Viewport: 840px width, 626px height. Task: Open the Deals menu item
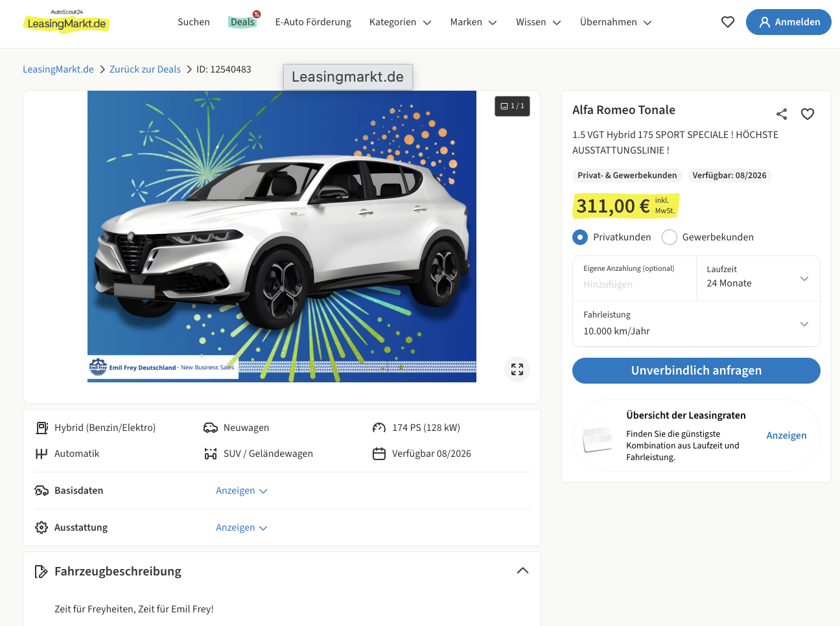pyautogui.click(x=242, y=22)
